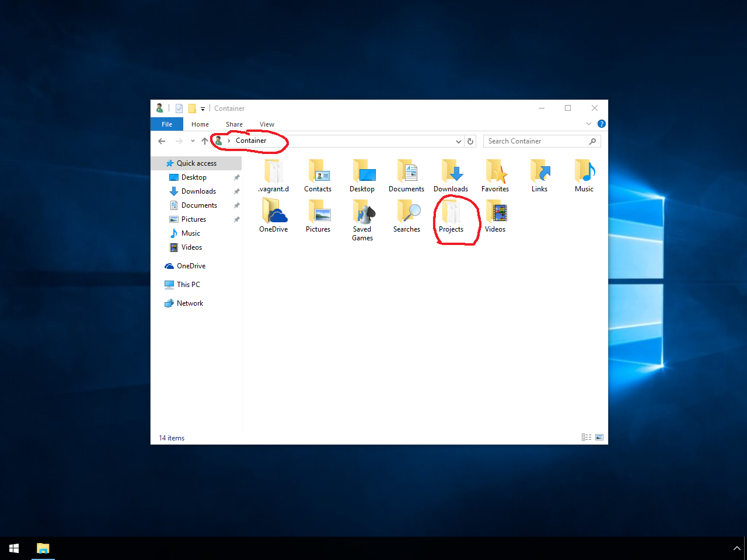Select This PC in navigation pane
Viewport: 747px width, 560px height.
pyautogui.click(x=188, y=285)
